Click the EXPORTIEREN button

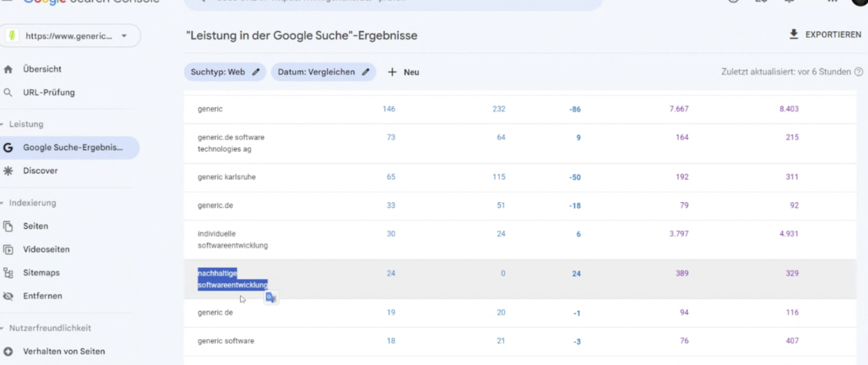pyautogui.click(x=825, y=34)
